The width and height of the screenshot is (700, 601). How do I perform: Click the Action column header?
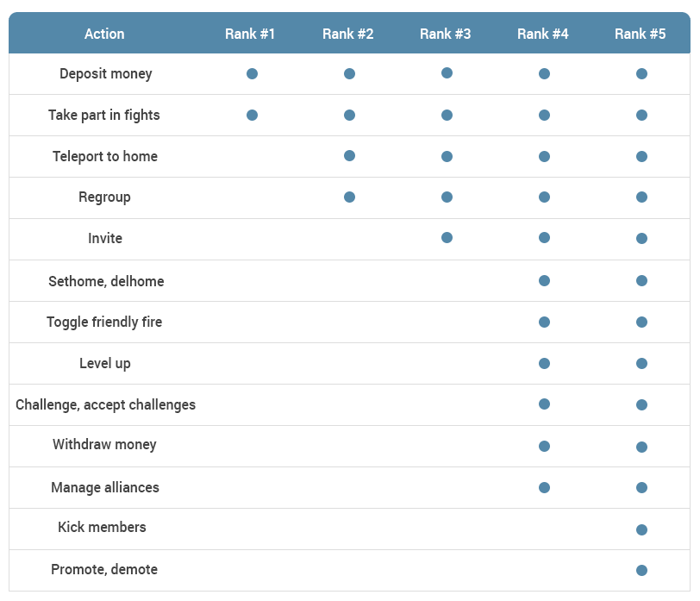[x=104, y=34]
